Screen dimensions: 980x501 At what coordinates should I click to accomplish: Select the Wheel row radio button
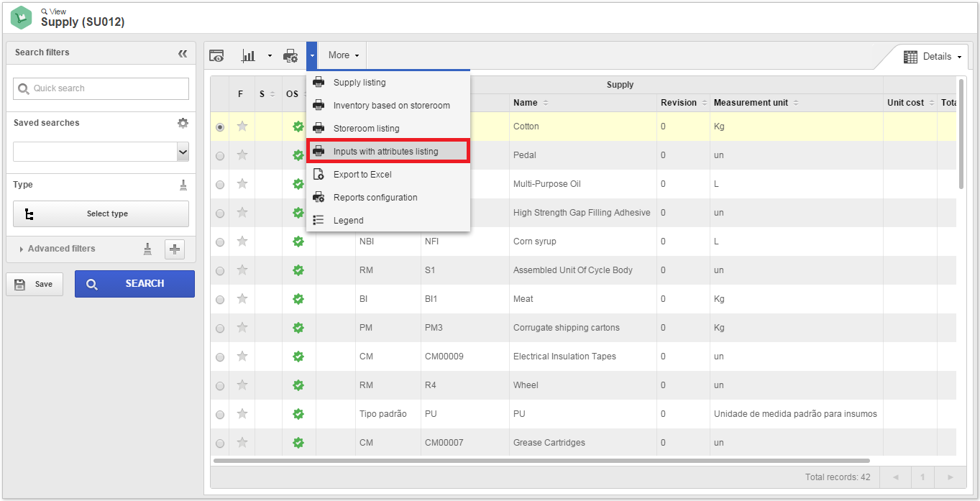click(220, 385)
